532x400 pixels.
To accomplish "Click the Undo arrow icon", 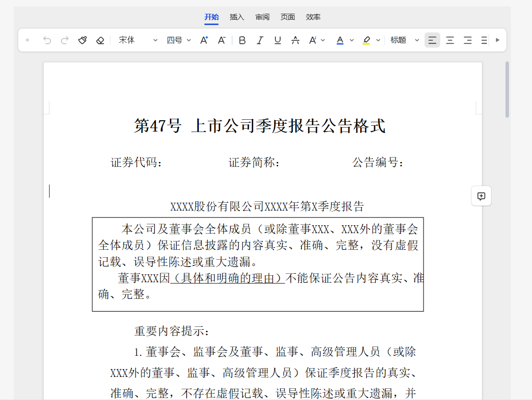I will point(47,40).
